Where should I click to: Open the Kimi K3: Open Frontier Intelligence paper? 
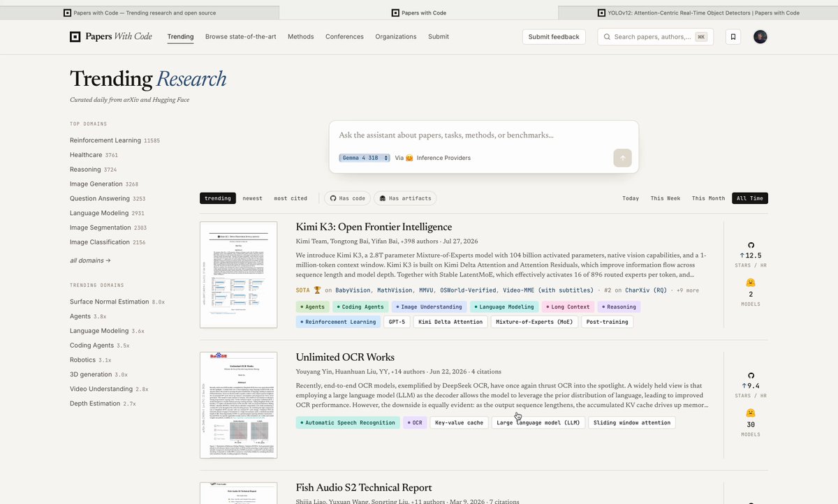point(374,227)
